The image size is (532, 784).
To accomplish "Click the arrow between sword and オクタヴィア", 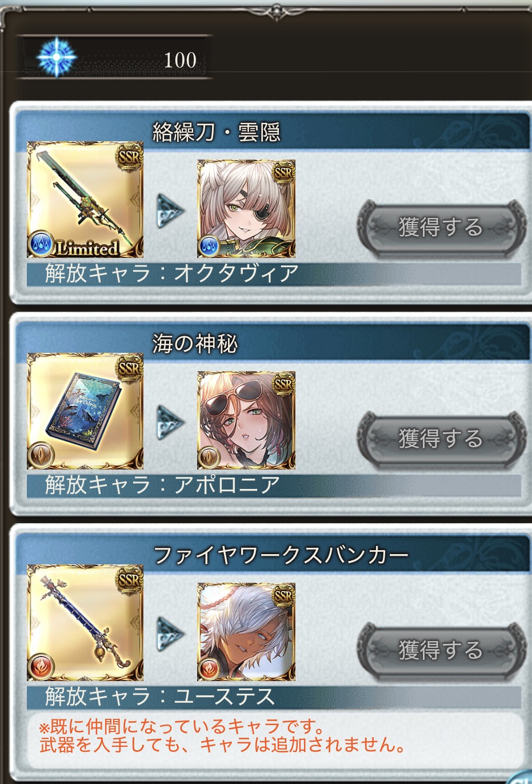I will (170, 211).
